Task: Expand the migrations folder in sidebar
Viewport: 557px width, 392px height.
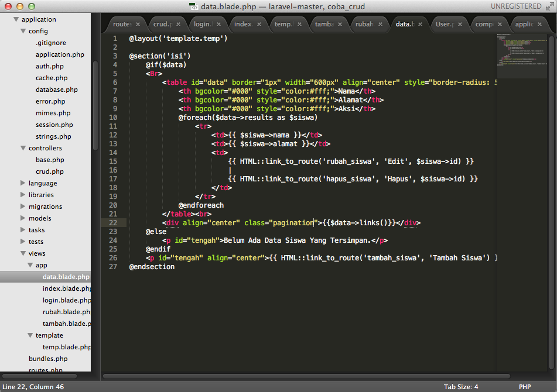Action: [23, 207]
